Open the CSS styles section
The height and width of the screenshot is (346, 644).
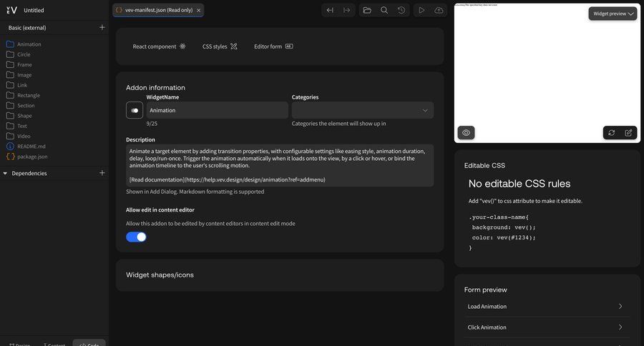click(220, 46)
